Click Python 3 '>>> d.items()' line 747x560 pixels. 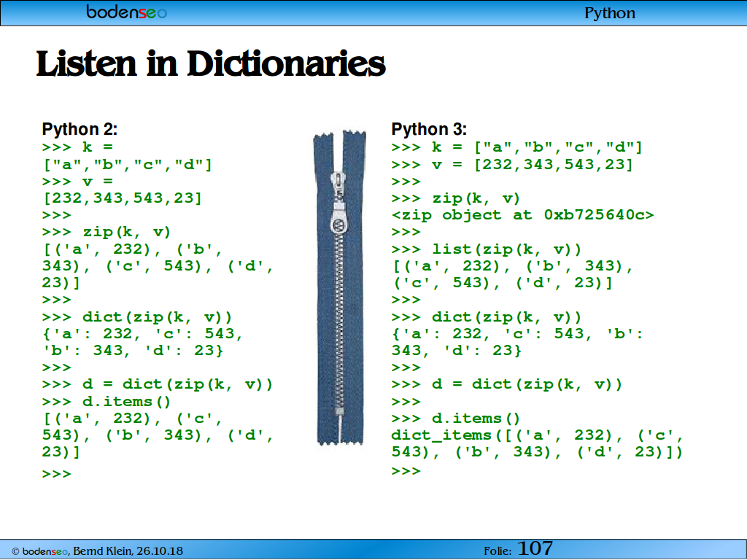click(455, 419)
